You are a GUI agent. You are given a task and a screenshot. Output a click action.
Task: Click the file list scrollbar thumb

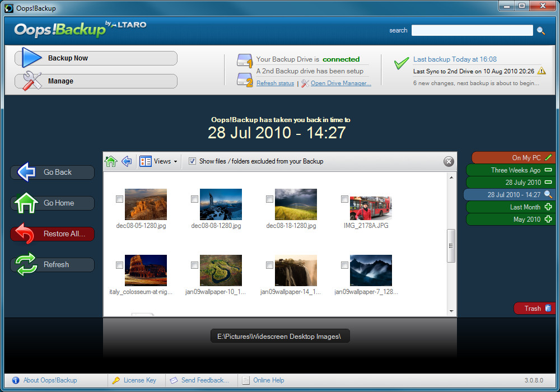pos(451,246)
